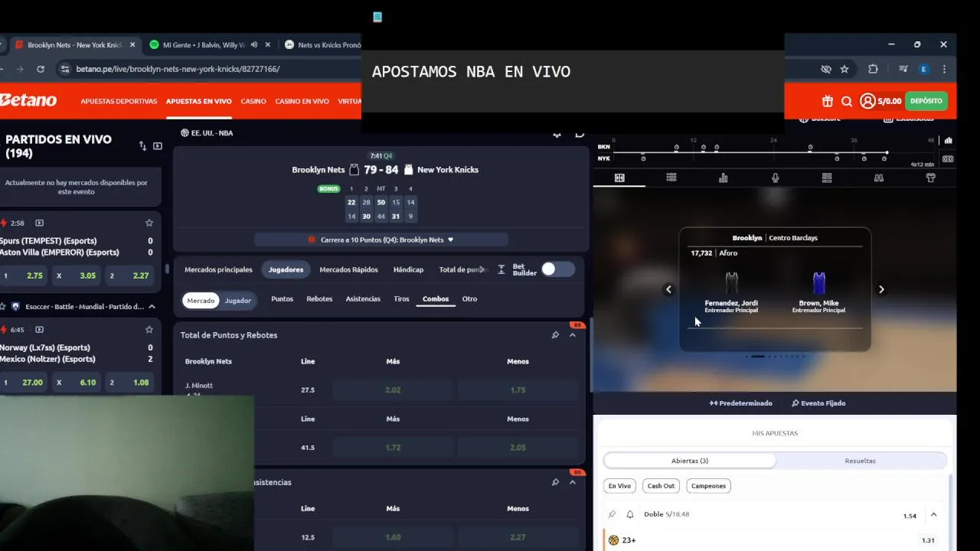980x551 pixels.
Task: Click the scoreboard toggle icon beside timeline
Action: tap(948, 158)
